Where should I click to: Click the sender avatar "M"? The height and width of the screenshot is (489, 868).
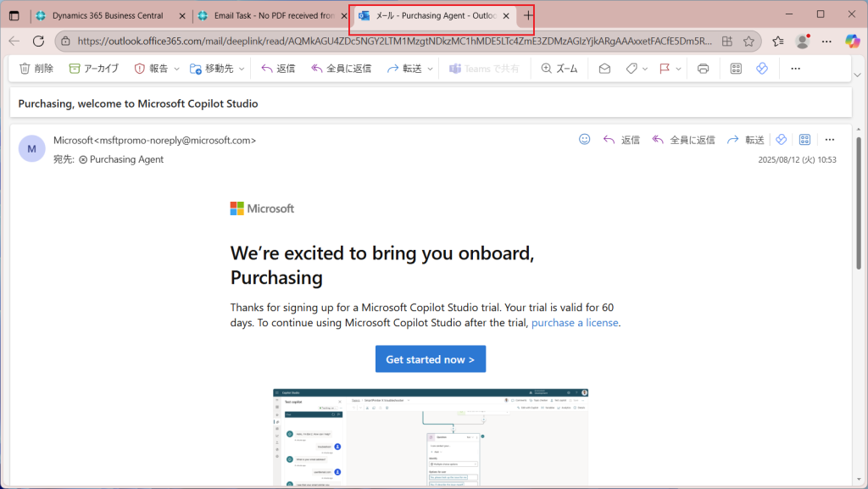[x=31, y=149]
